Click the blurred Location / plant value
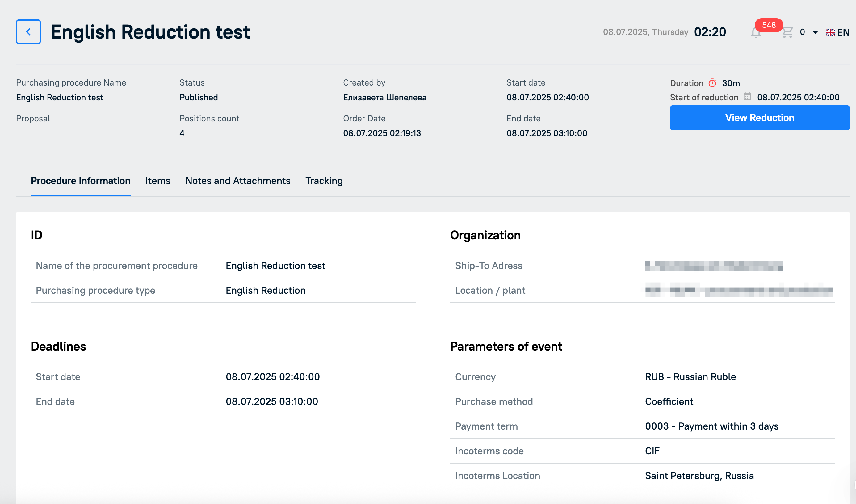 coord(739,290)
